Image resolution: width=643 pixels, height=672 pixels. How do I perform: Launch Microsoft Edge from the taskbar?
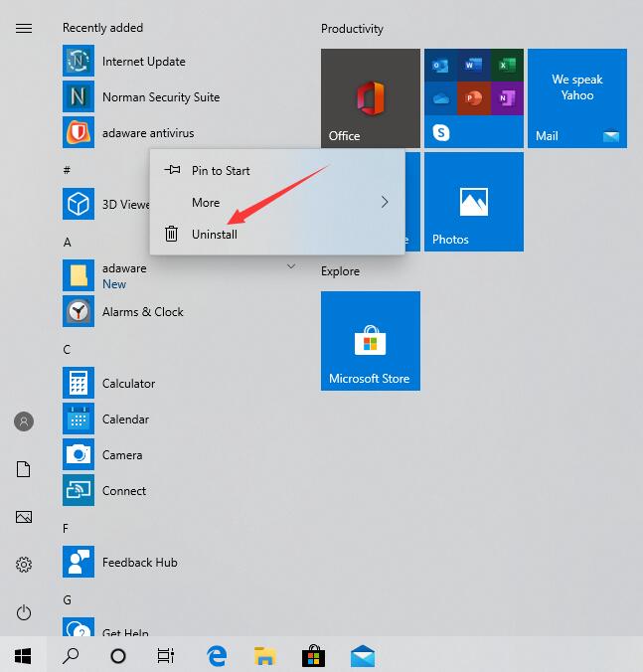[218, 656]
